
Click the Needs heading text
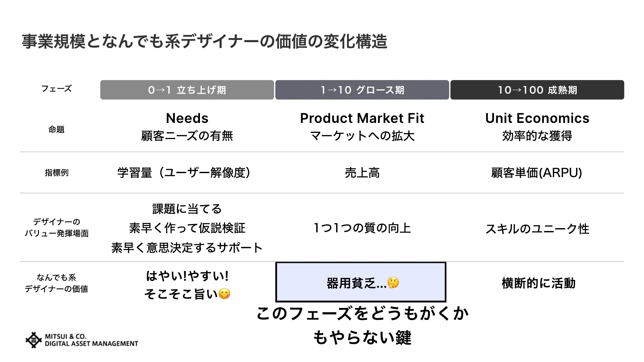pyautogui.click(x=187, y=118)
